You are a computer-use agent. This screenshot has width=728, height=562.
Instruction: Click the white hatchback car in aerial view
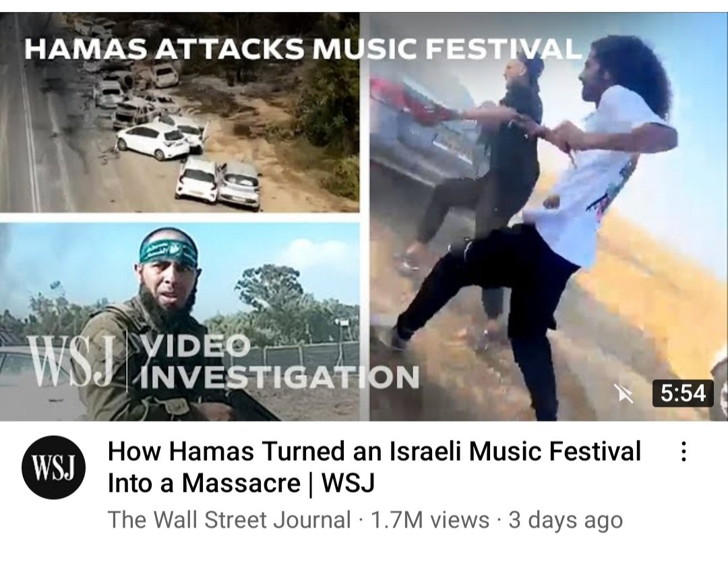pos(154,142)
